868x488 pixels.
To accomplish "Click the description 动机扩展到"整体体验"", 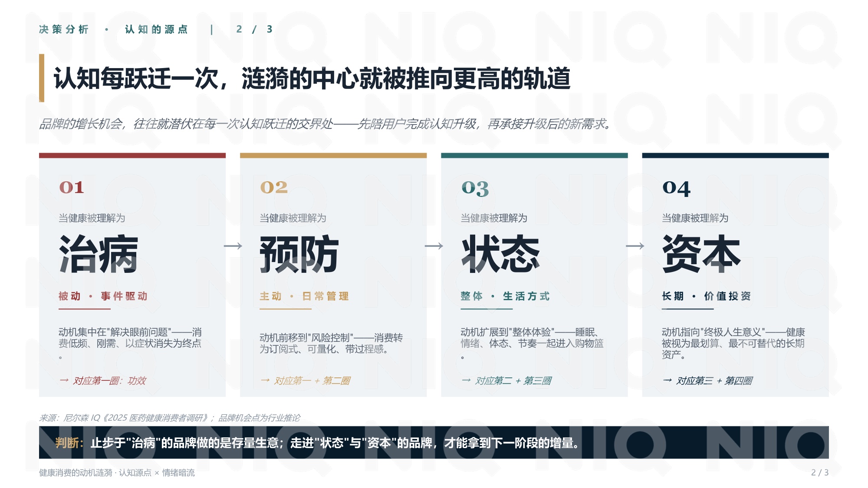I will 532,344.
